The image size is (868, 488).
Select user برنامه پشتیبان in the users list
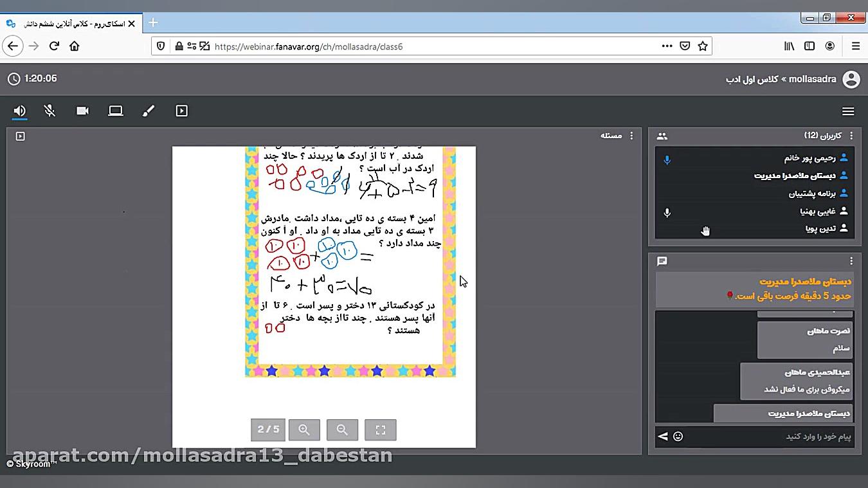755,194
